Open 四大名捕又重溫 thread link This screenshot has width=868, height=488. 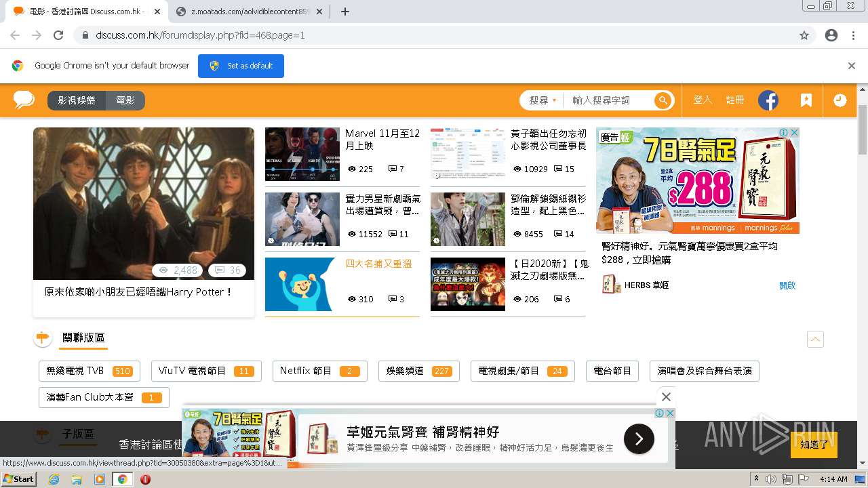[378, 264]
